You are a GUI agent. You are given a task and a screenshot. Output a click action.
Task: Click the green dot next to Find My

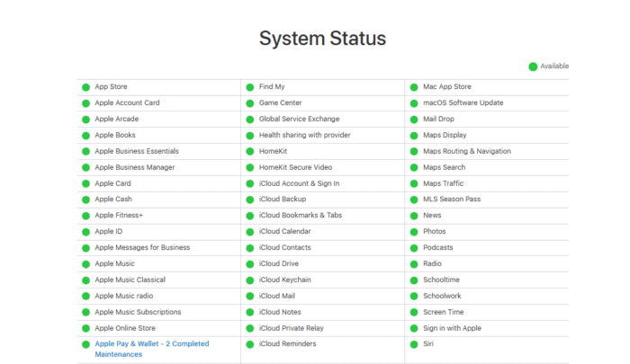click(250, 87)
